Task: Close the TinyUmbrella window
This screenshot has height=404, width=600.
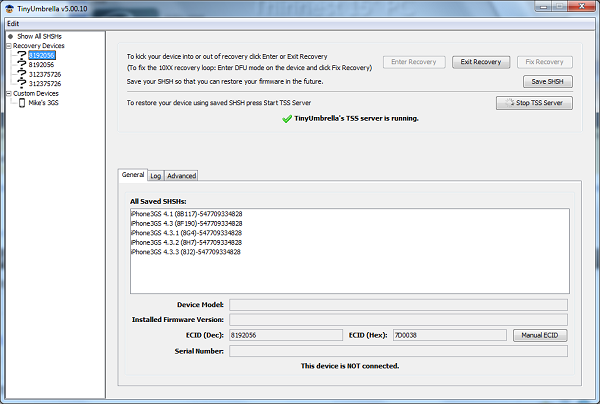Action: 581,7
